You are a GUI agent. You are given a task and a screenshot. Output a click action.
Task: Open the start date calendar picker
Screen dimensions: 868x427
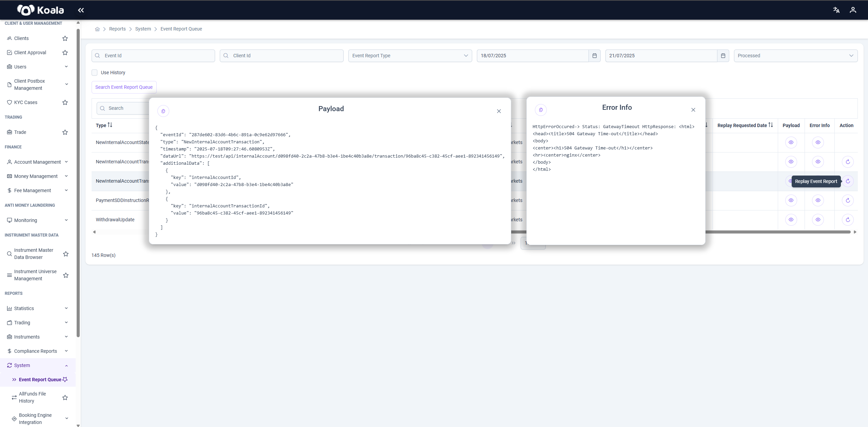tap(594, 56)
